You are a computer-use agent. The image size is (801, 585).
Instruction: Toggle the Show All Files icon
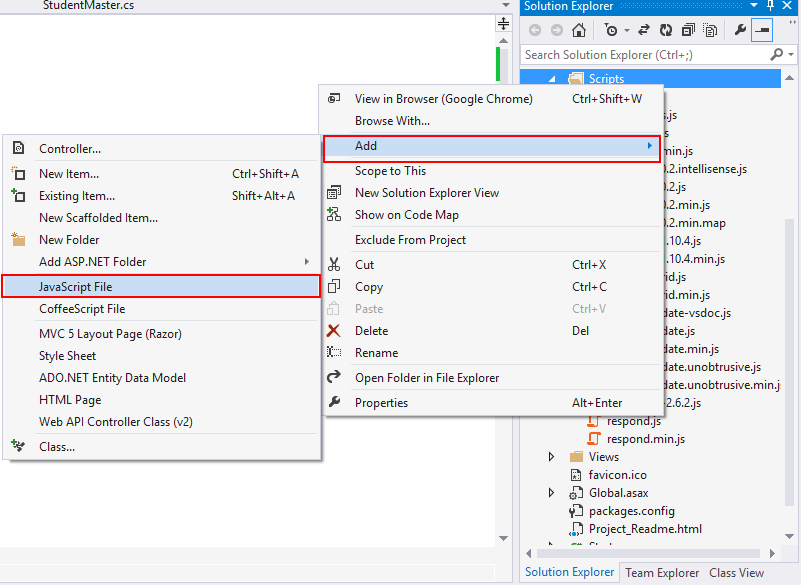click(710, 30)
